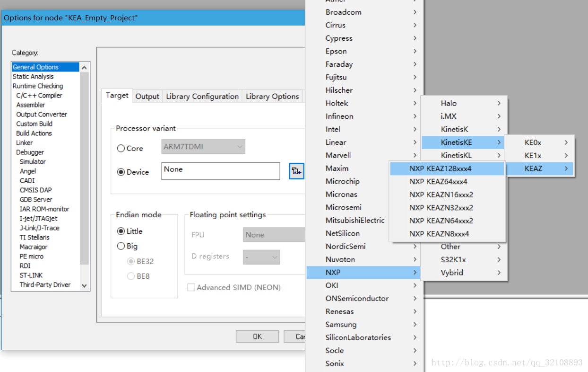Open the KinetisKL family menu item
The image size is (588, 372).
tap(463, 156)
